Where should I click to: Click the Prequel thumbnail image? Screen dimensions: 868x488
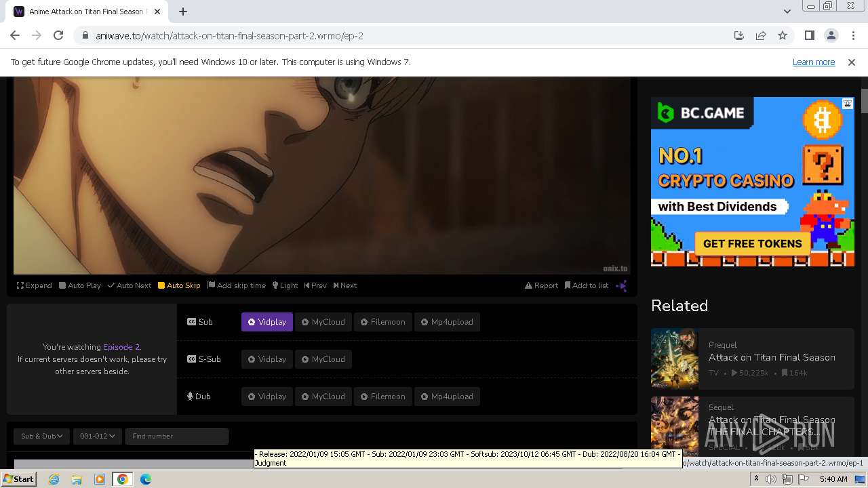(675, 359)
